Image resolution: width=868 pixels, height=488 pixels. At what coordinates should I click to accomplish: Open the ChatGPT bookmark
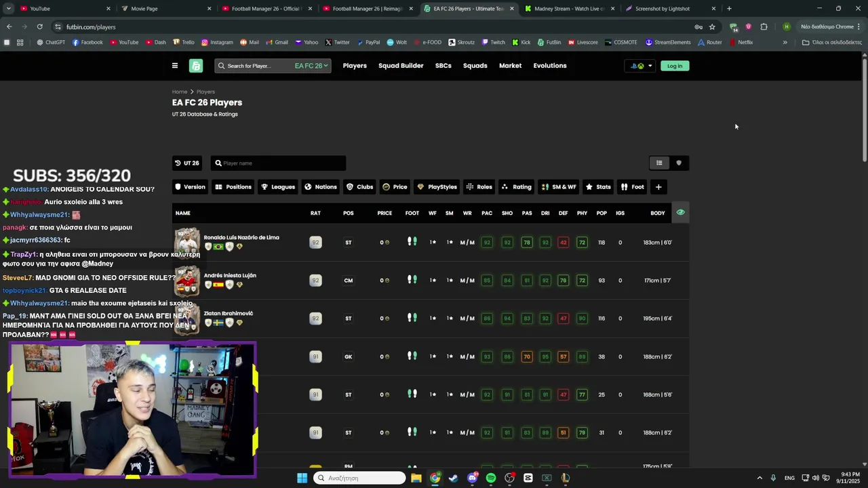51,42
